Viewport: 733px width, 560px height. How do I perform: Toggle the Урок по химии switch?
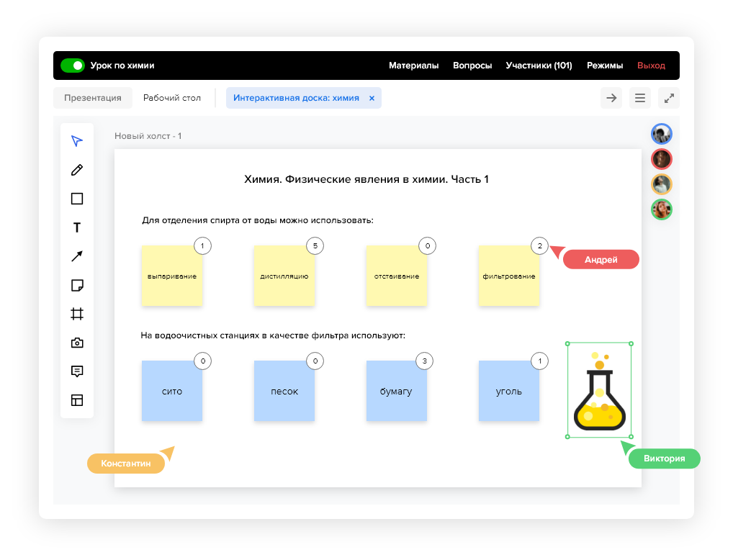point(72,66)
